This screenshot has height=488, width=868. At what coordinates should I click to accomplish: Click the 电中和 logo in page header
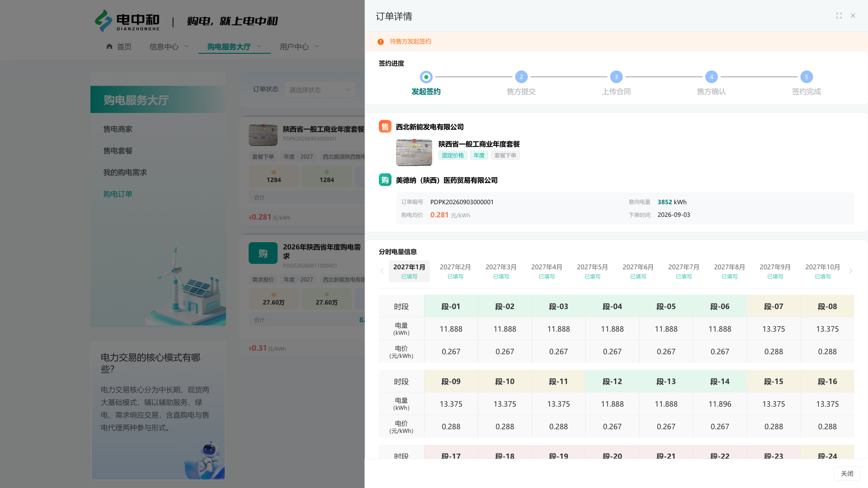(x=127, y=21)
